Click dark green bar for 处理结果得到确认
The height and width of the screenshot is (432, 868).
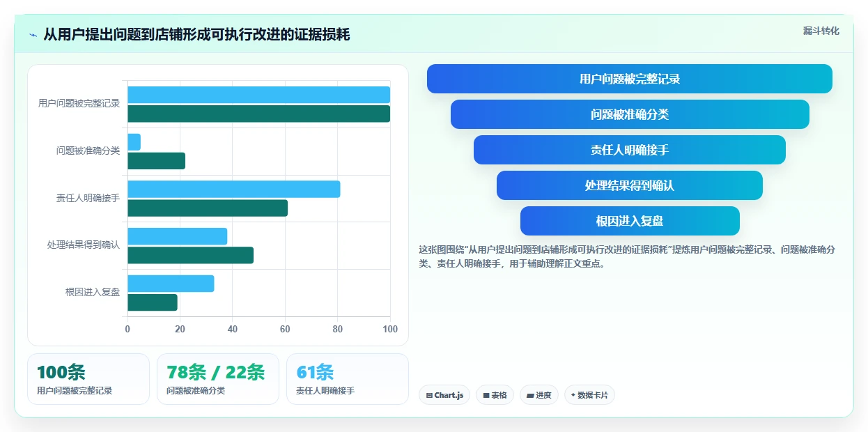pos(190,255)
